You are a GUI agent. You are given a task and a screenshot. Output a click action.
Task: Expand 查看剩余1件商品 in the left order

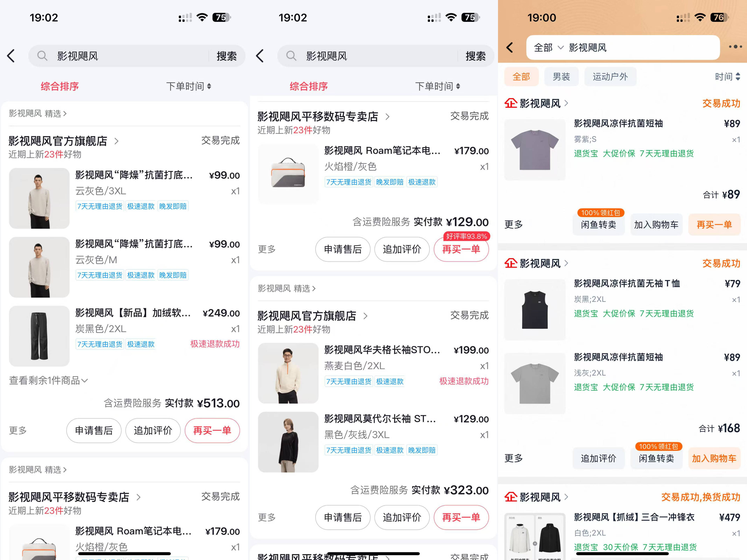point(48,380)
